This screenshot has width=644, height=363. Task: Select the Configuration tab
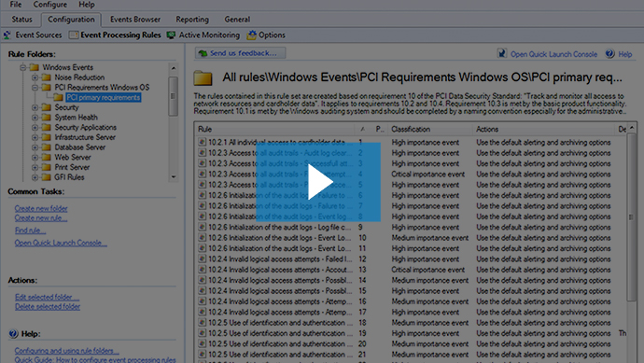[x=71, y=20]
